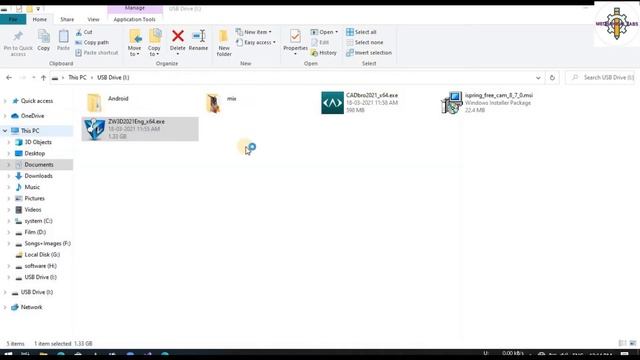Expand Network tree node
Screen dimensions: 640x360
(5, 307)
